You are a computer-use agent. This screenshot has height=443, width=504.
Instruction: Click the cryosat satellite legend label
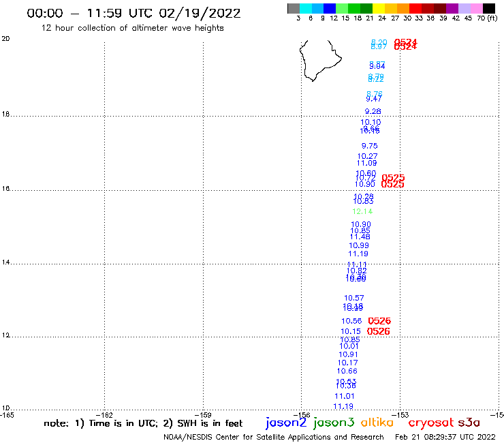[x=431, y=423]
